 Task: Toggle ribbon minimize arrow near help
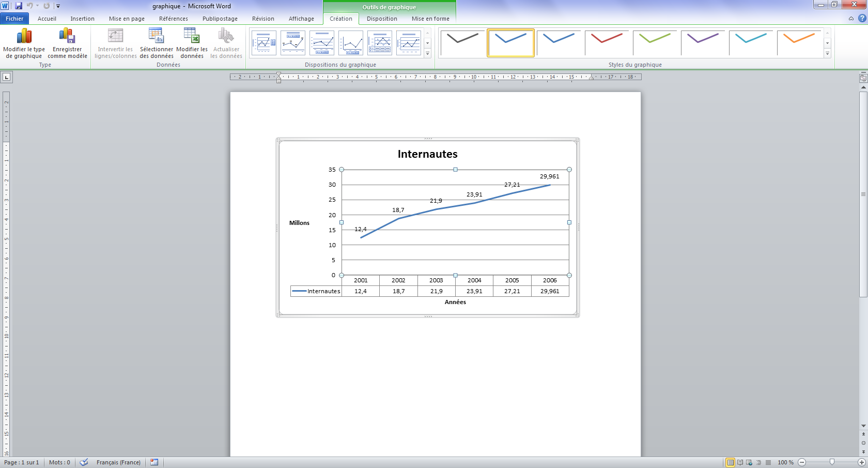point(851,19)
